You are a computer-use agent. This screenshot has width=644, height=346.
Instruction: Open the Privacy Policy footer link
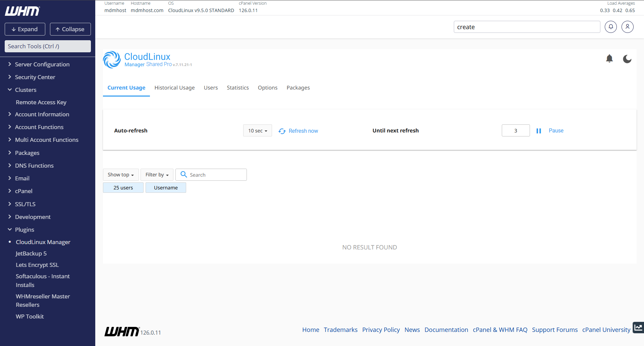click(x=381, y=330)
